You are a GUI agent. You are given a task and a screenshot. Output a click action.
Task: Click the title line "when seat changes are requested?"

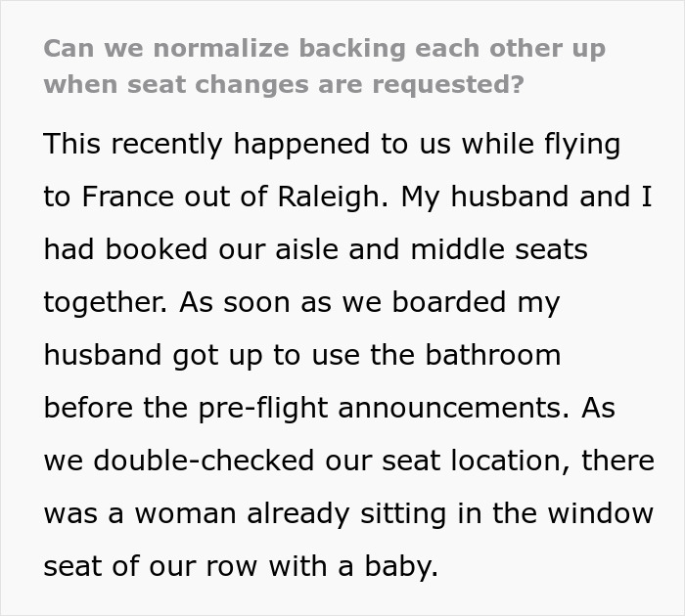tap(283, 84)
